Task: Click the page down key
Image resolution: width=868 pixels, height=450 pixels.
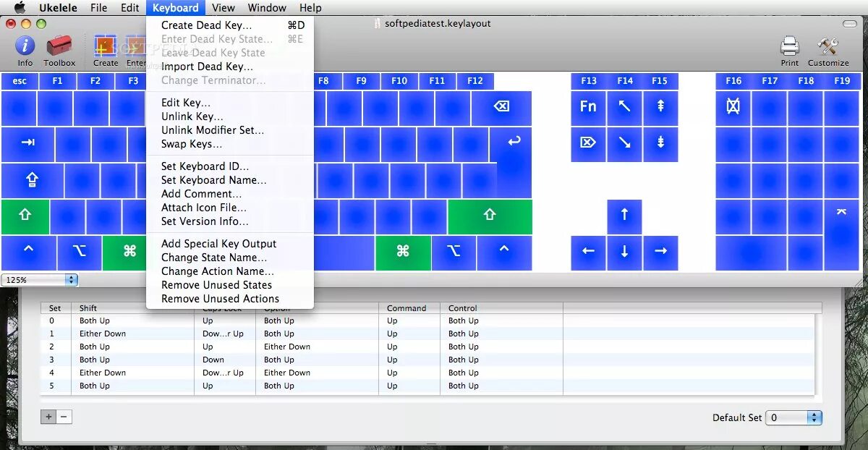Action: [660, 144]
